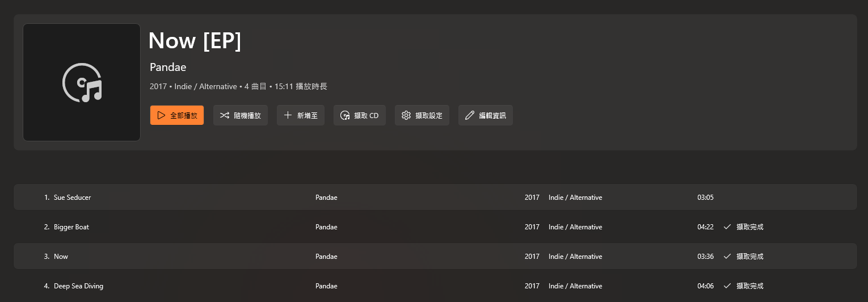
Task: Click the album art CD music icon
Action: 82,82
